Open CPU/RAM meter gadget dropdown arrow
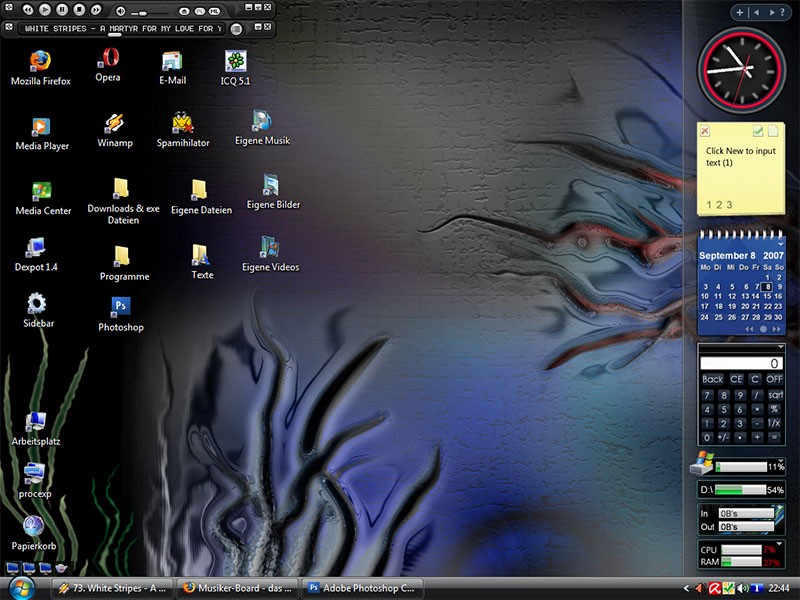Image resolution: width=800 pixels, height=600 pixels. click(780, 543)
